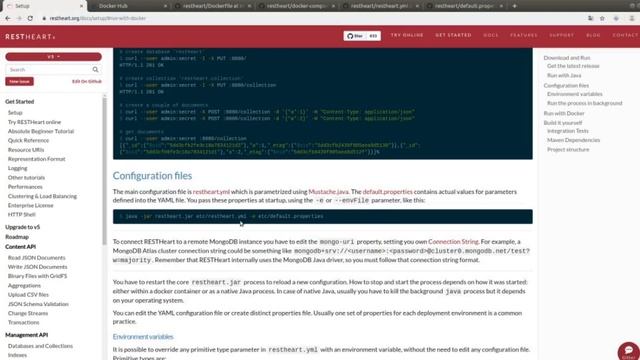This screenshot has width=640, height=360.
Task: Click the browser address bar URL
Action: [98, 18]
